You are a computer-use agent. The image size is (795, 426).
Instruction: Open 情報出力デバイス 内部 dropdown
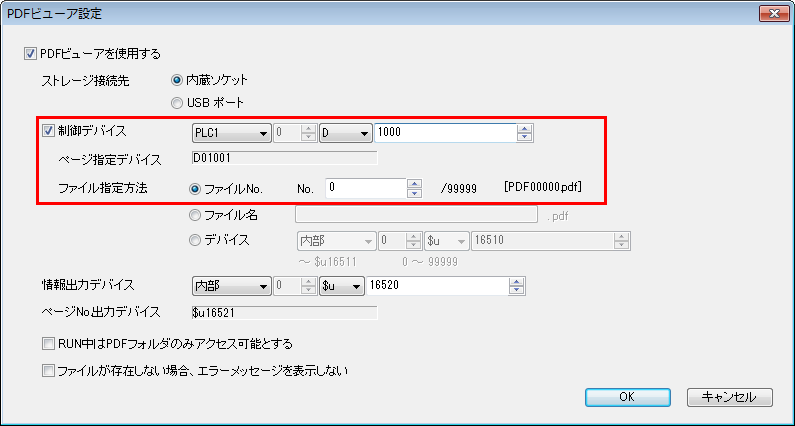(230, 287)
